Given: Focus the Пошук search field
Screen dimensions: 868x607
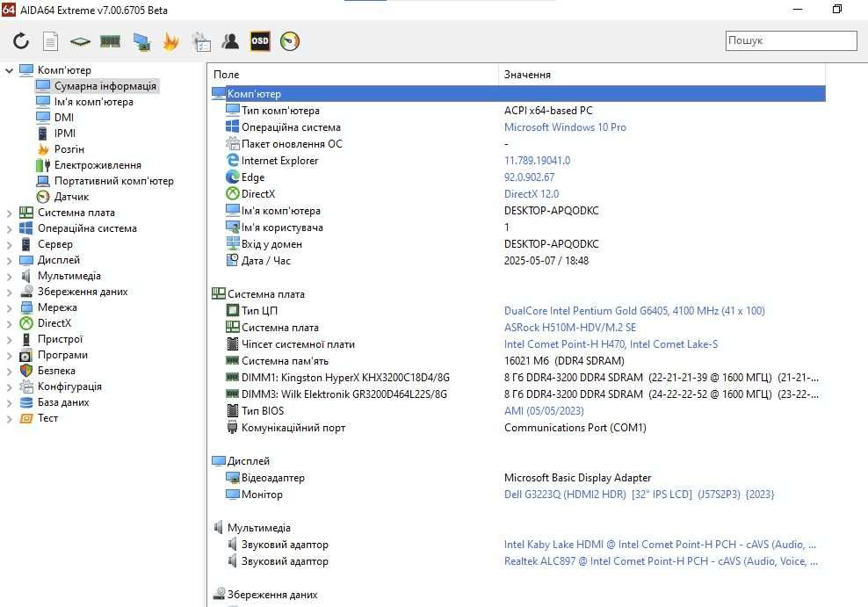Looking at the screenshot, I should coord(791,40).
